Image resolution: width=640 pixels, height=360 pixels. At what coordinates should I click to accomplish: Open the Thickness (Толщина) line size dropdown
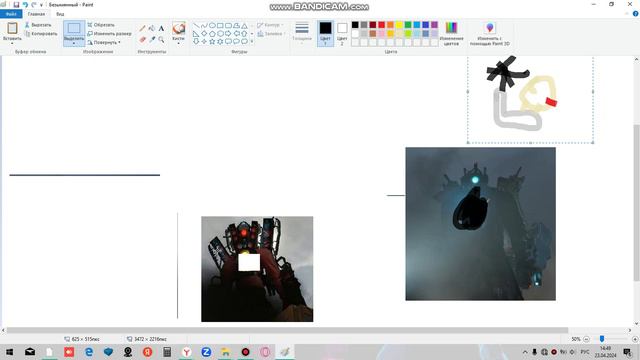tap(302, 32)
